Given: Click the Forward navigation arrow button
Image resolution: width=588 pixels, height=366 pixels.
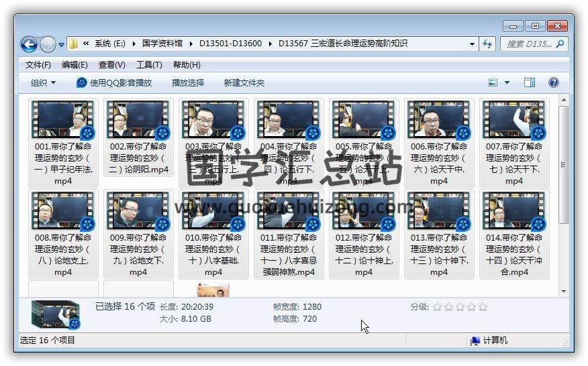Looking at the screenshot, I should point(48,44).
